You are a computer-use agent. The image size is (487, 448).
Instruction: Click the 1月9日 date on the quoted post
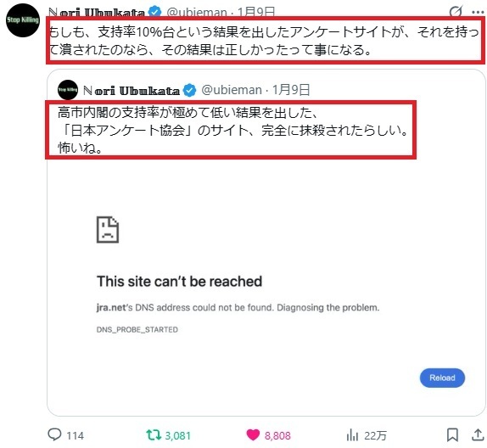pyautogui.click(x=291, y=90)
